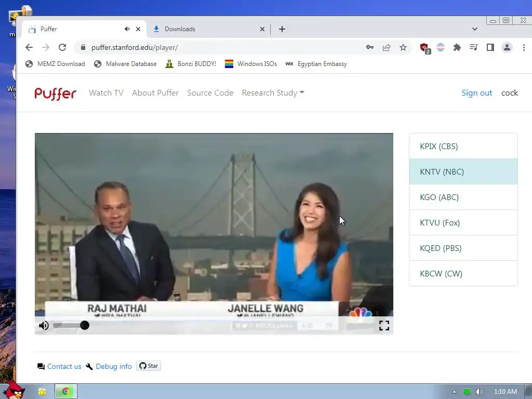Go back using the browser back arrow

tap(29, 47)
